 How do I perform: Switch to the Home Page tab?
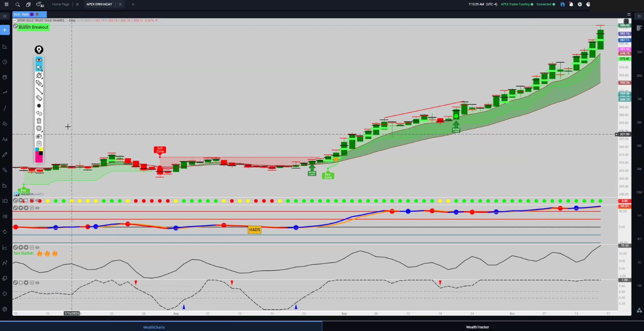(x=60, y=4)
